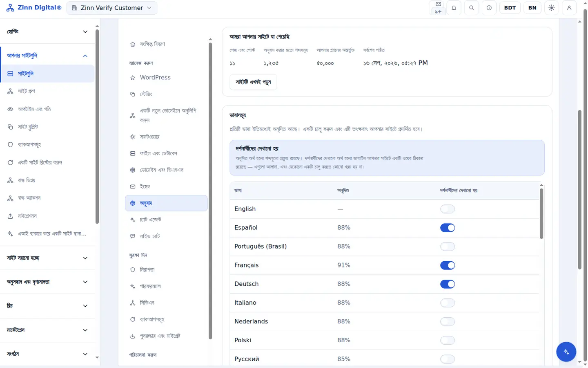Screen dimensions: 588x368
Task: Toggle visibility switch for English
Action: pyautogui.click(x=448, y=209)
